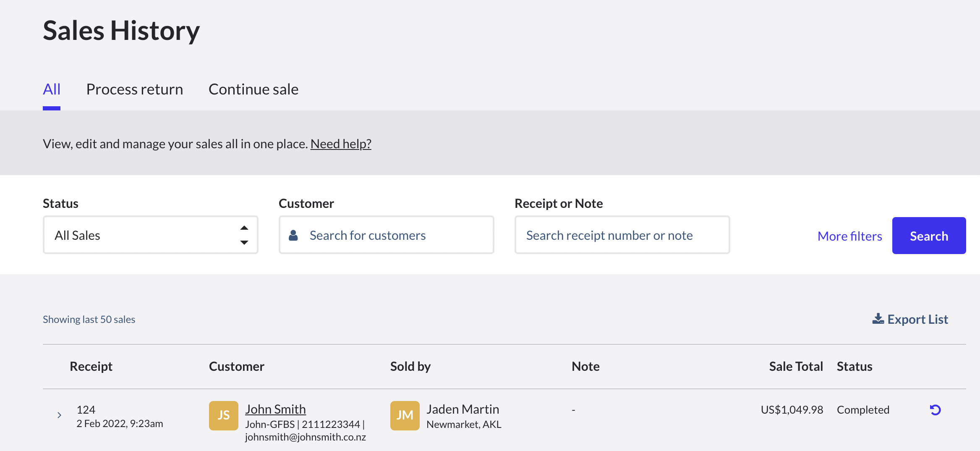This screenshot has width=980, height=451.
Task: Select the All tab
Action: coord(52,89)
